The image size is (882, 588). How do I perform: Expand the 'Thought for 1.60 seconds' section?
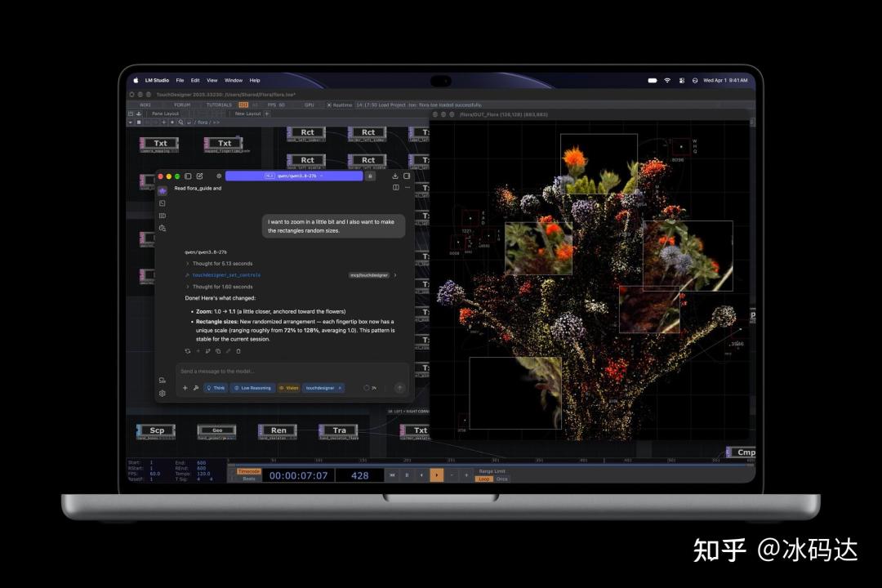(220, 287)
